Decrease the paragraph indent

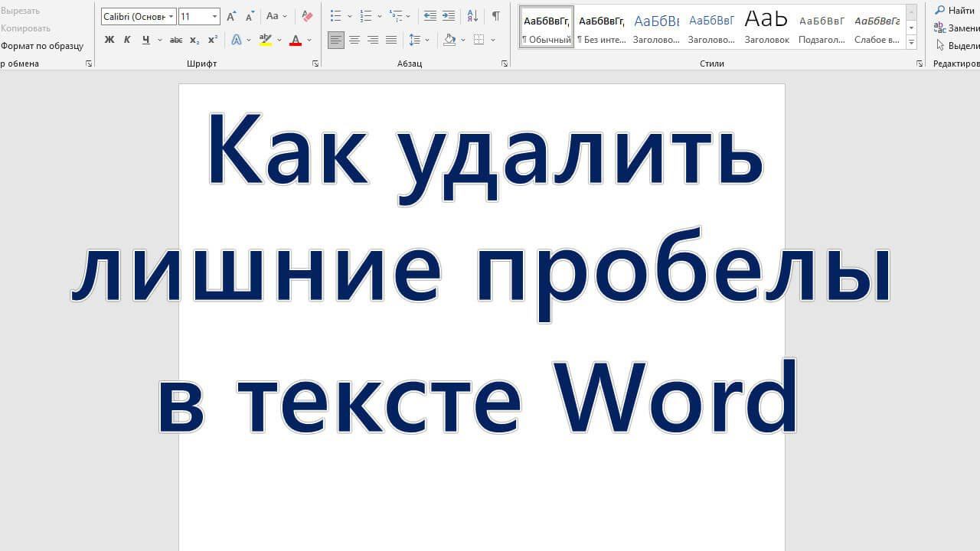click(430, 16)
